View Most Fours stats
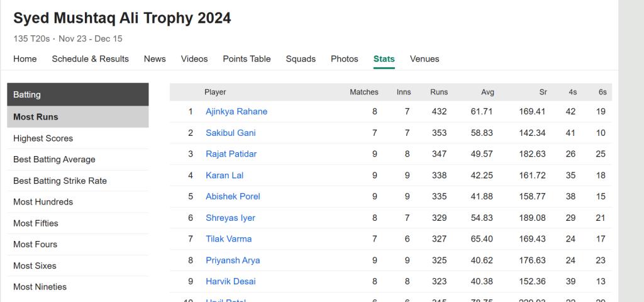This screenshot has height=302, width=644. pos(77,244)
